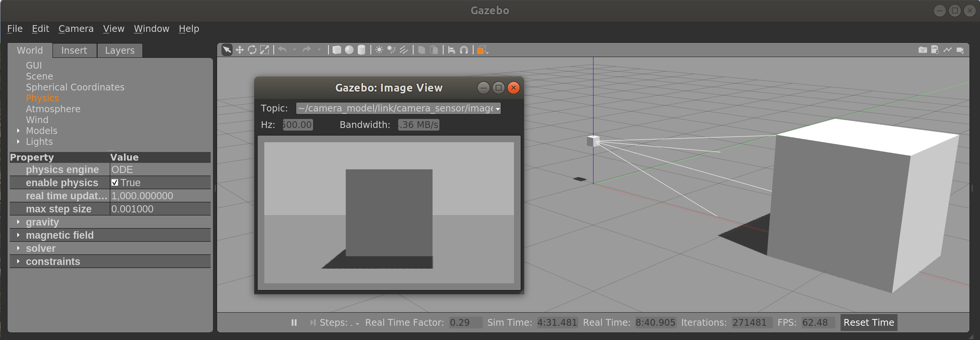This screenshot has height=340, width=980.
Task: Expand the magnetic field property
Action: point(18,235)
